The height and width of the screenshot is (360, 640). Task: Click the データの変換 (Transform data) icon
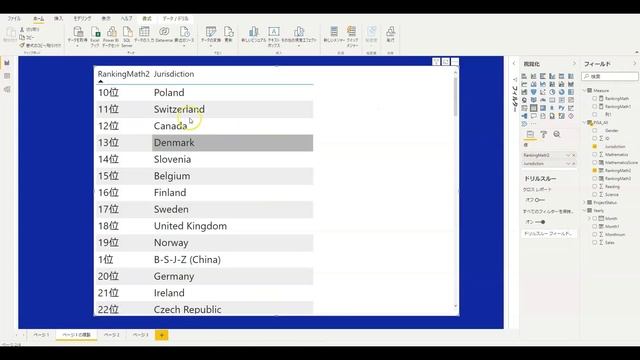coord(211,32)
